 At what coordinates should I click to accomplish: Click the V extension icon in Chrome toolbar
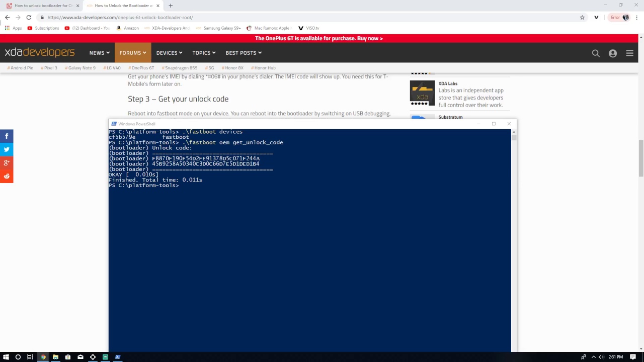tap(596, 17)
